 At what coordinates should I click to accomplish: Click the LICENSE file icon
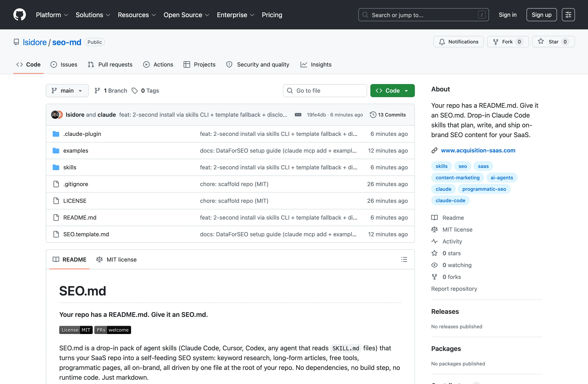pyautogui.click(x=56, y=201)
